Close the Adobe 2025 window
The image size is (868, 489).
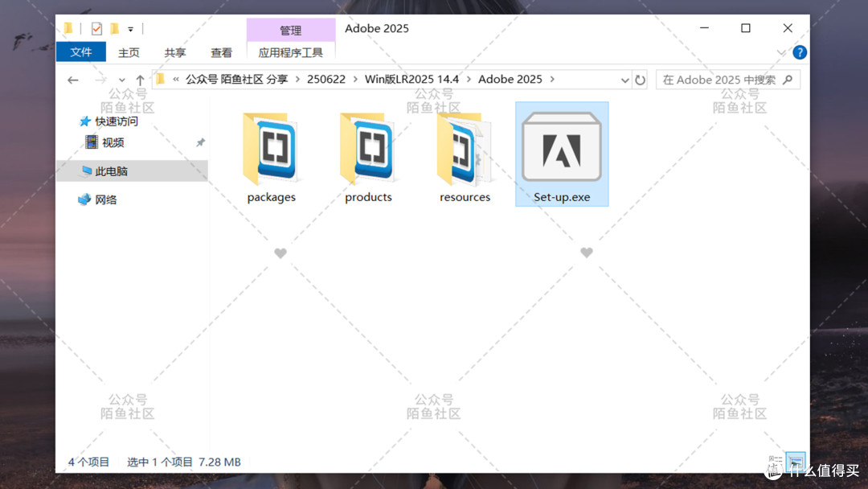coord(788,28)
